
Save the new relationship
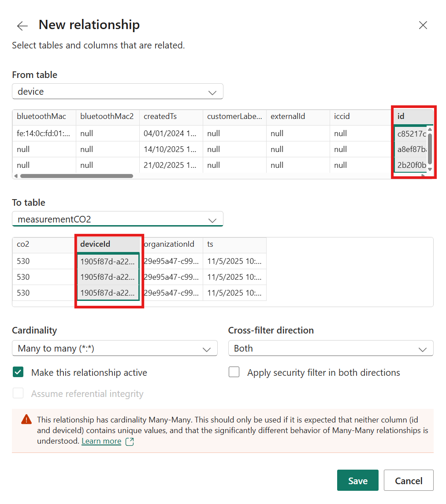pos(357,481)
